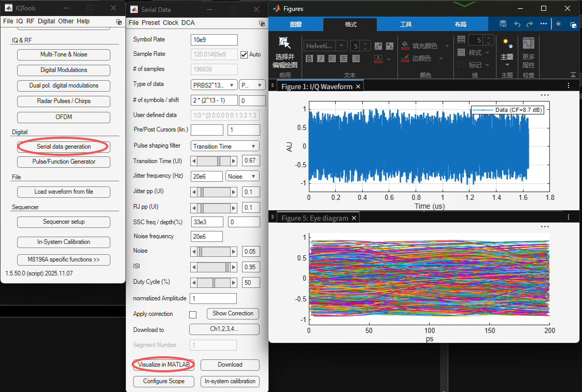Expand the marker (标记) dropdown arrow
Viewport: 582px width, 392px height.
[487, 65]
